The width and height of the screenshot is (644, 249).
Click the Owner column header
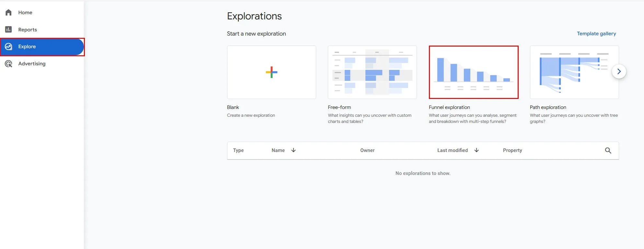[367, 150]
